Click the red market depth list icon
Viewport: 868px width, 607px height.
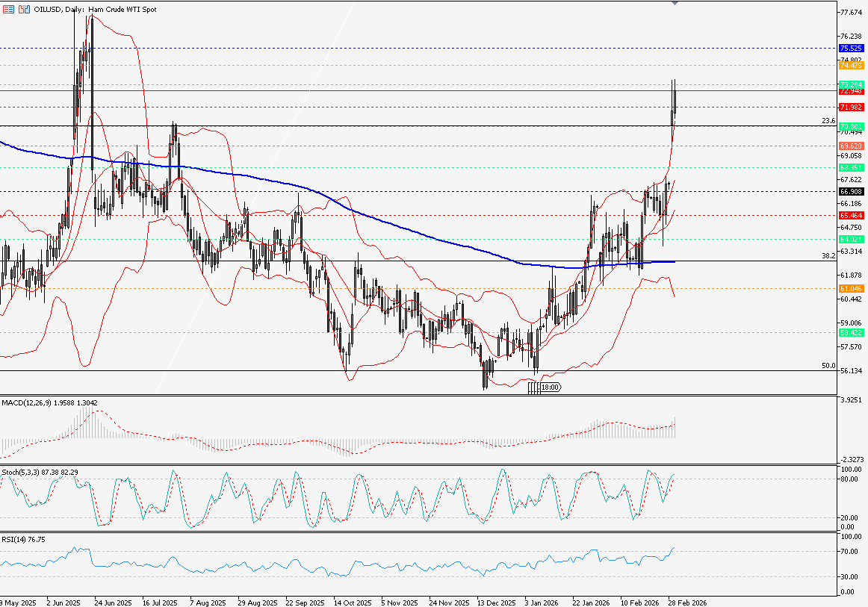[x=8, y=8]
